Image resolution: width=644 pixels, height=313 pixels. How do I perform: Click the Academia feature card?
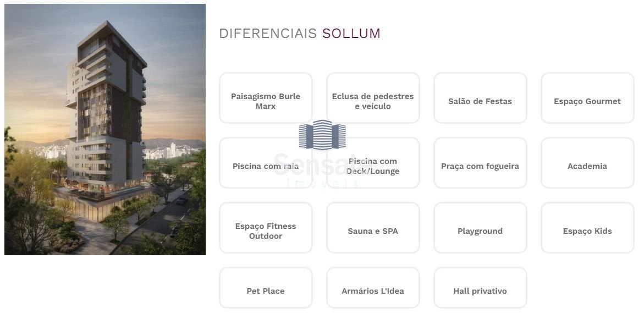(x=587, y=163)
